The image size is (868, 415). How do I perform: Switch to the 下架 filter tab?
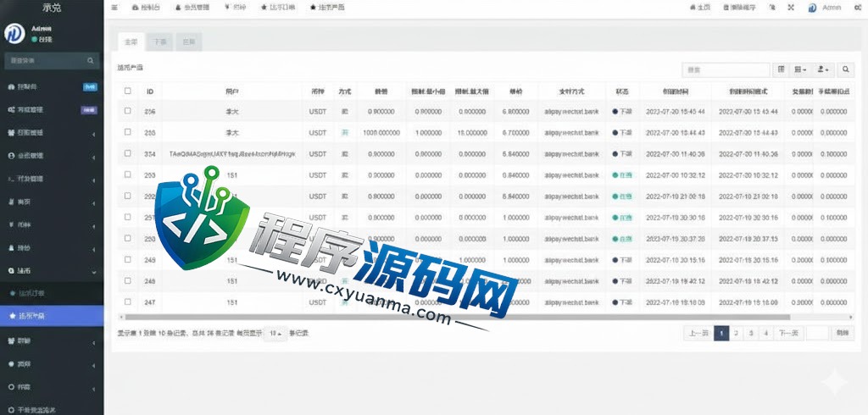pos(160,42)
